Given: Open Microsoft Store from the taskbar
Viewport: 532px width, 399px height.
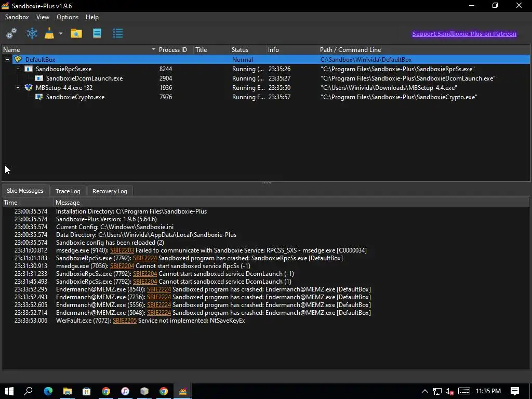Looking at the screenshot, I should (x=87, y=391).
